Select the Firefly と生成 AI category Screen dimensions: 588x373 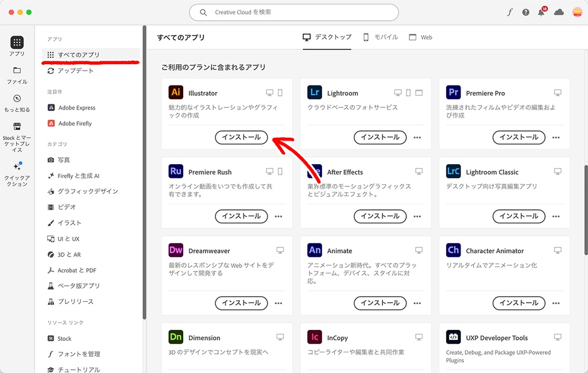(x=73, y=176)
